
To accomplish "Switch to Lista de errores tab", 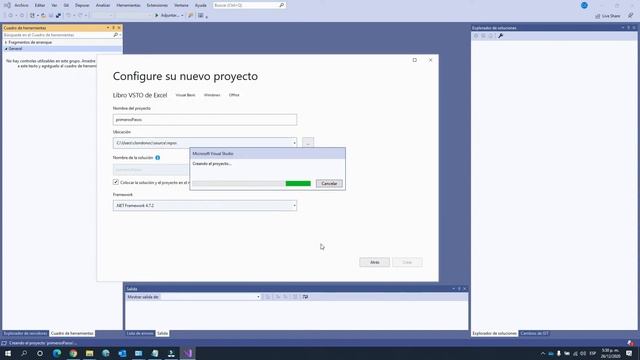I will coord(140,333).
